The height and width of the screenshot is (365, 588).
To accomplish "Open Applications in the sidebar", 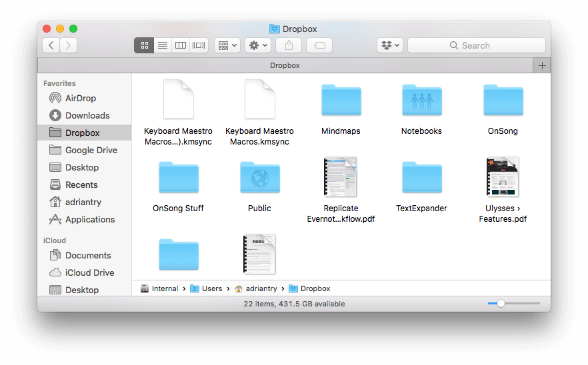I will pyautogui.click(x=85, y=219).
